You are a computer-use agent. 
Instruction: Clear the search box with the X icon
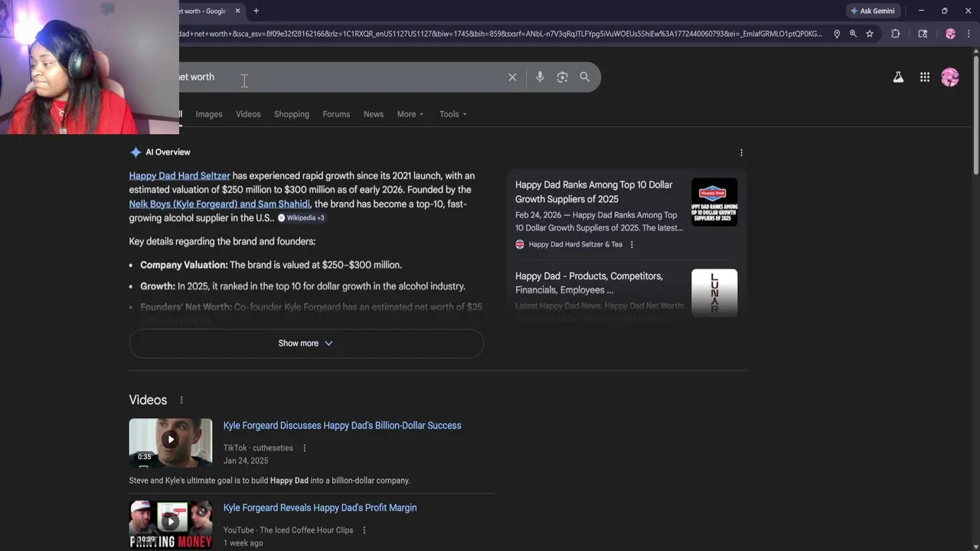[512, 77]
